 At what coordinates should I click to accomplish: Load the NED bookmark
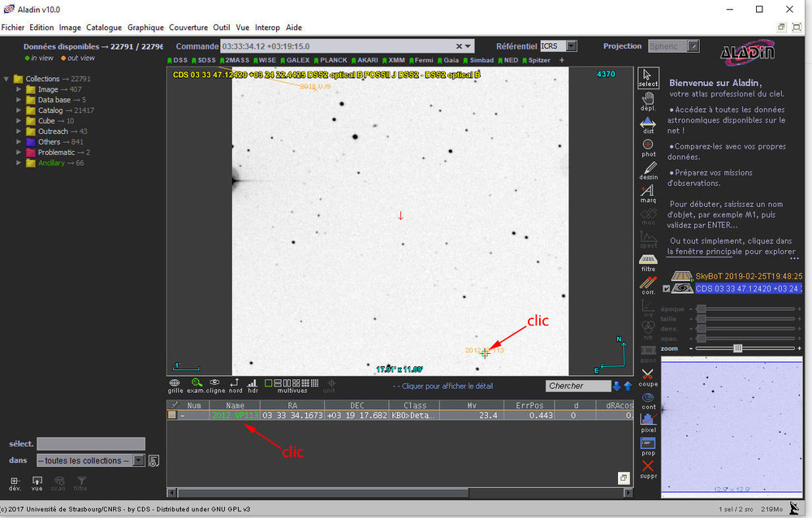coord(508,60)
